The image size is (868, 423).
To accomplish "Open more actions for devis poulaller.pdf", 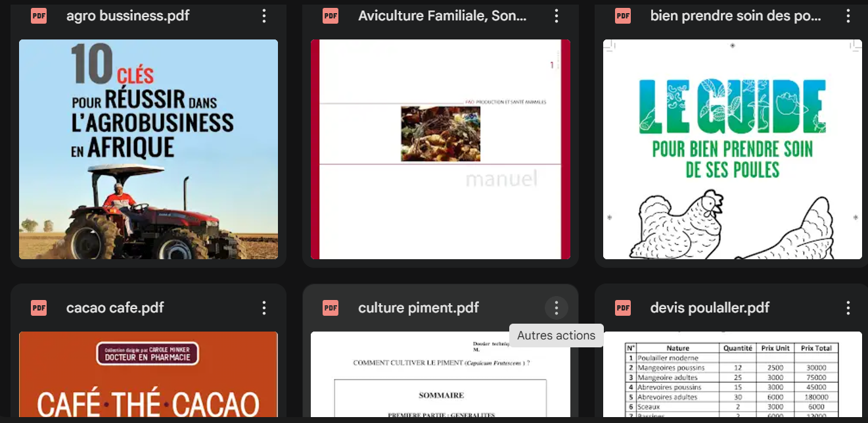I will [848, 307].
